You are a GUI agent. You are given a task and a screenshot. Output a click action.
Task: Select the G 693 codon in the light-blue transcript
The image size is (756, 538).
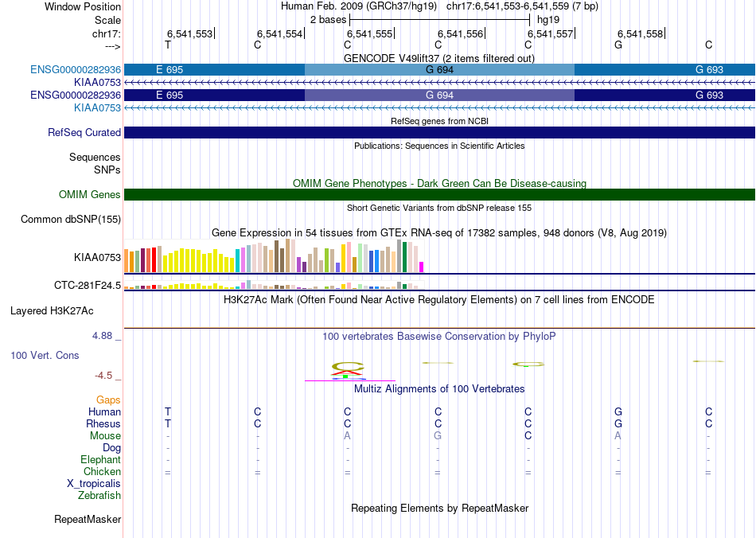point(664,69)
